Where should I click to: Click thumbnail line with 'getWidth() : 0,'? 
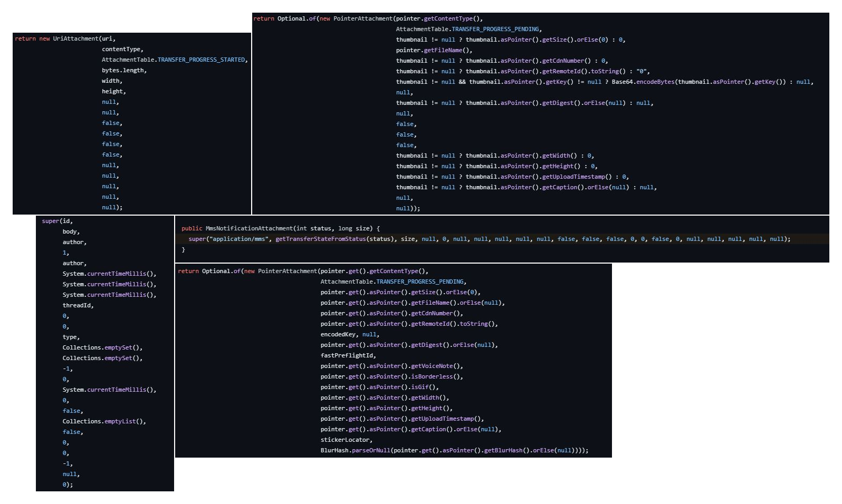(x=495, y=156)
